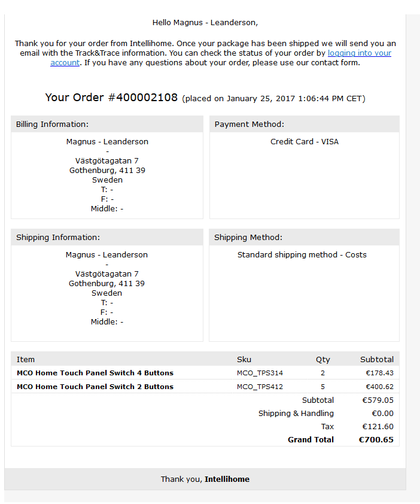The width and height of the screenshot is (420, 504).
Task: Click the Item column header
Action: coord(26,359)
